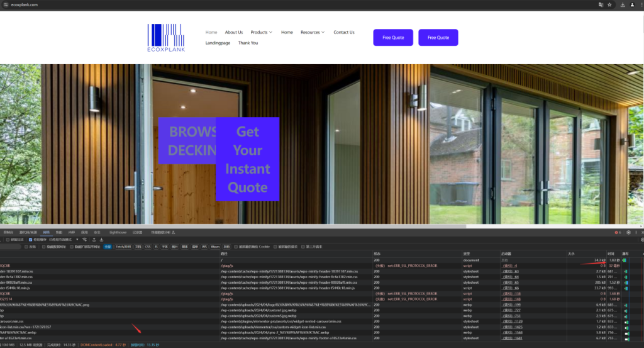Open DevTools settings gear icon
The height and width of the screenshot is (348, 644).
coord(628,232)
